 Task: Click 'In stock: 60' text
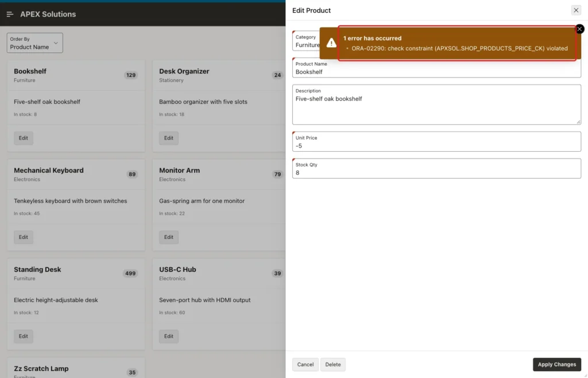click(172, 313)
